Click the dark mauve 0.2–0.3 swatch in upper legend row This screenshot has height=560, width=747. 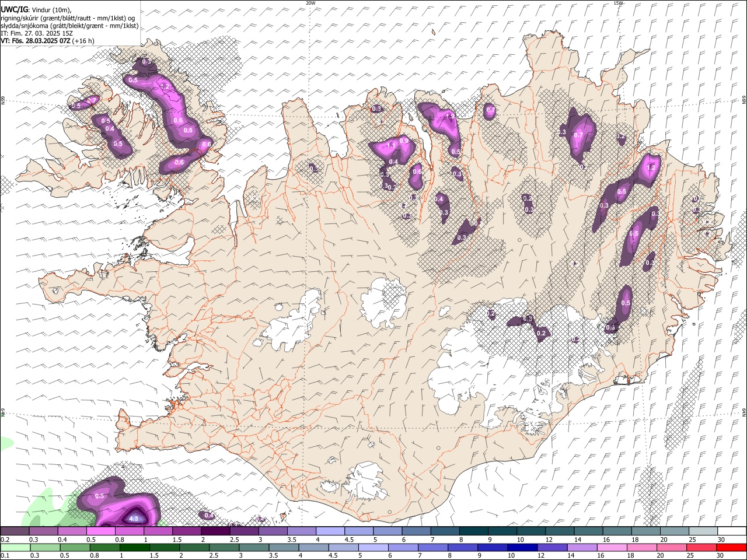[x=15, y=531]
